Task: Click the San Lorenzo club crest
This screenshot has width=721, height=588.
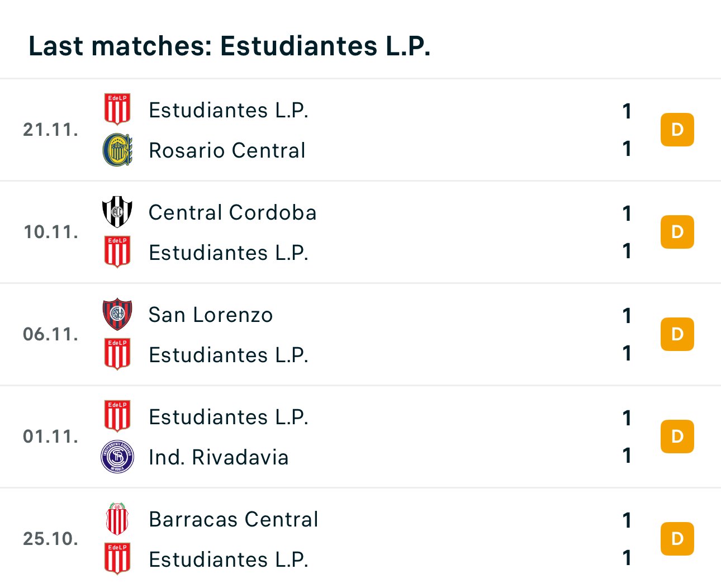Action: click(117, 314)
